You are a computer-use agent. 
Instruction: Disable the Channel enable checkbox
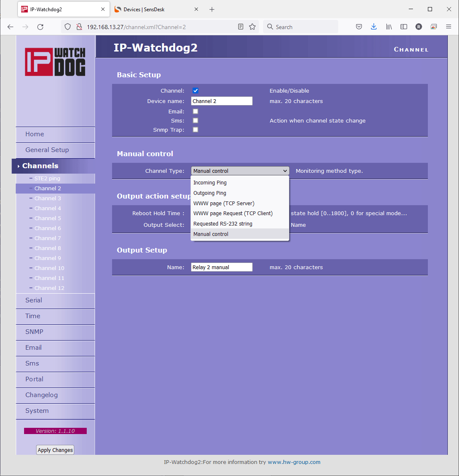[195, 91]
